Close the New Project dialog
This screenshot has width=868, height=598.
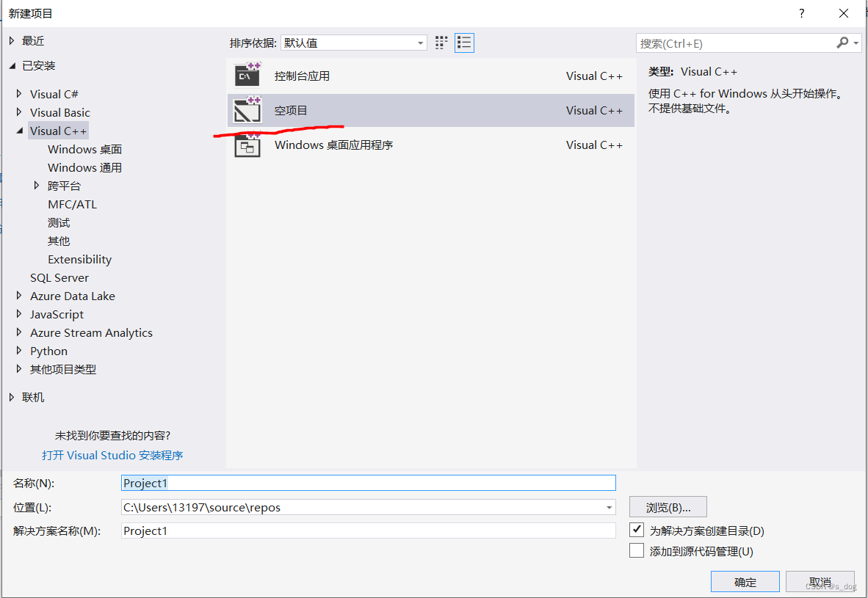[844, 13]
